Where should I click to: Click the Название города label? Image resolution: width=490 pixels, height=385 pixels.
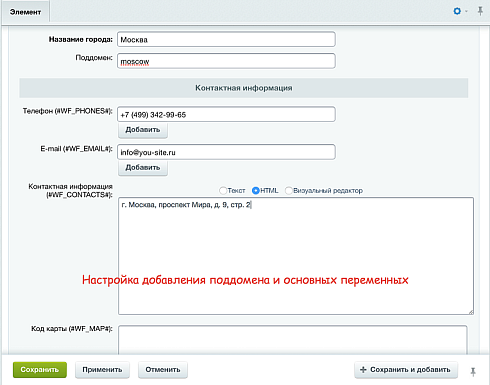coord(81,39)
